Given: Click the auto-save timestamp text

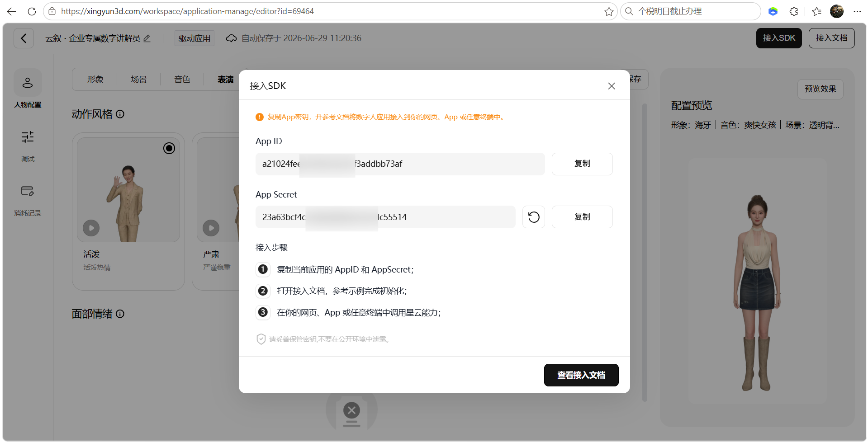Looking at the screenshot, I should pyautogui.click(x=301, y=38).
